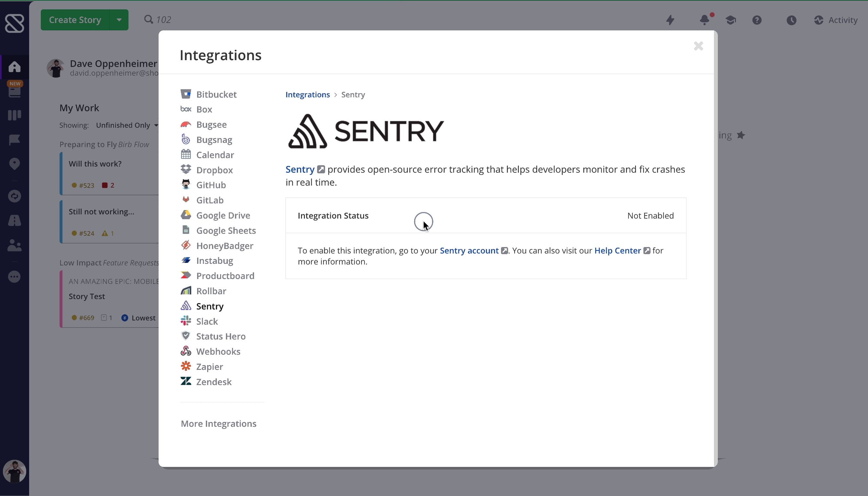Click the GitHub octocat icon
The width and height of the screenshot is (868, 496).
click(x=186, y=185)
